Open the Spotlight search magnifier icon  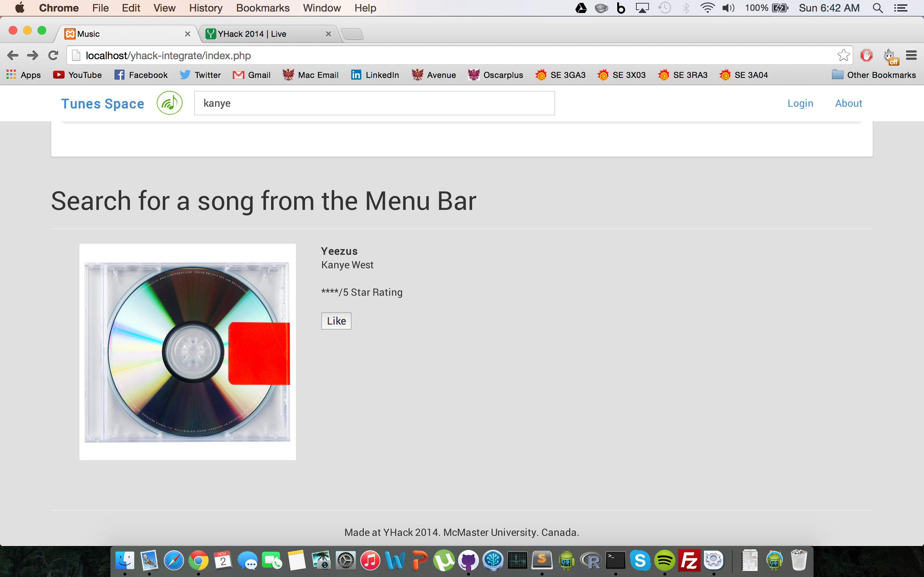click(878, 8)
